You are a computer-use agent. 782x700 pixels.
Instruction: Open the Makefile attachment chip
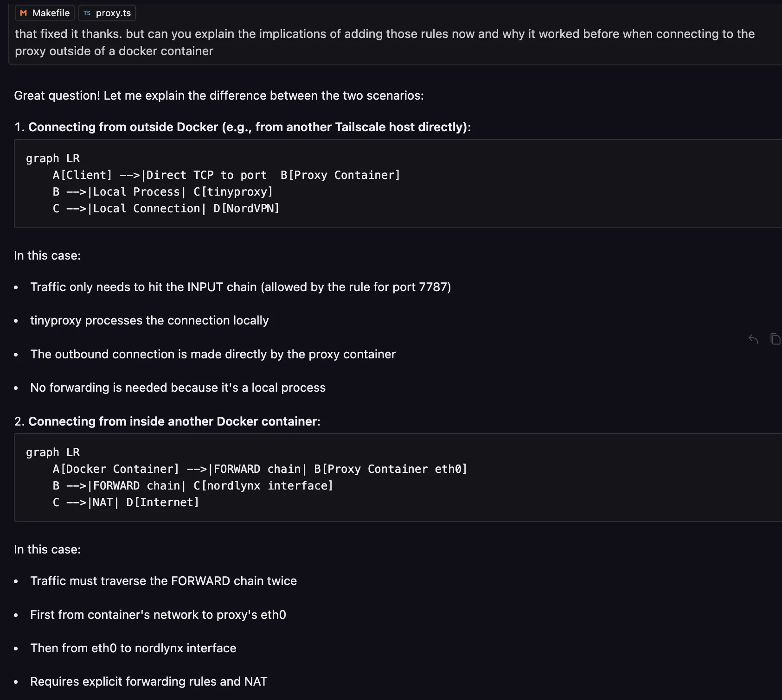tap(45, 13)
